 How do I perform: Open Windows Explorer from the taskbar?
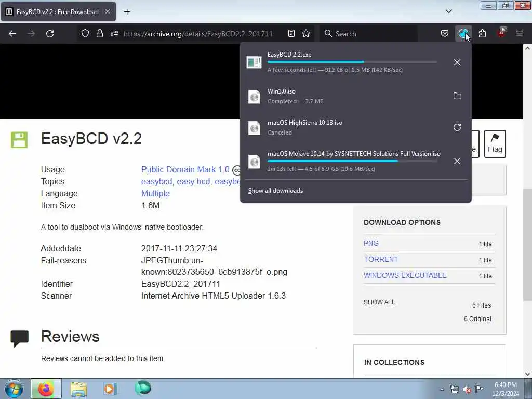(79, 389)
